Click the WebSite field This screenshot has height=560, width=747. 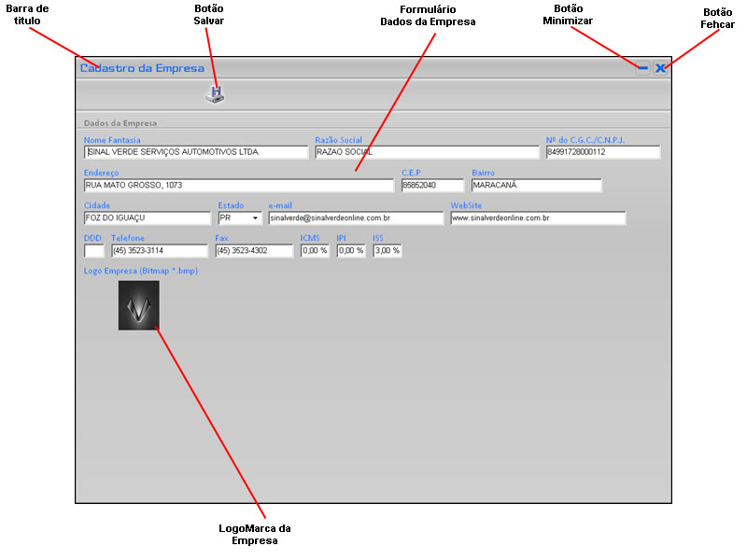[537, 218]
